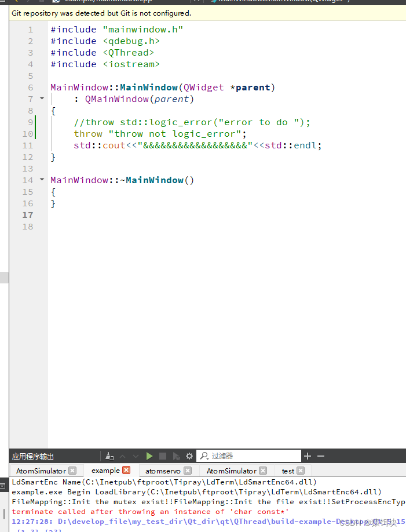Click the red terminate called error message
Screen dimensions: 406x532
click(150, 512)
